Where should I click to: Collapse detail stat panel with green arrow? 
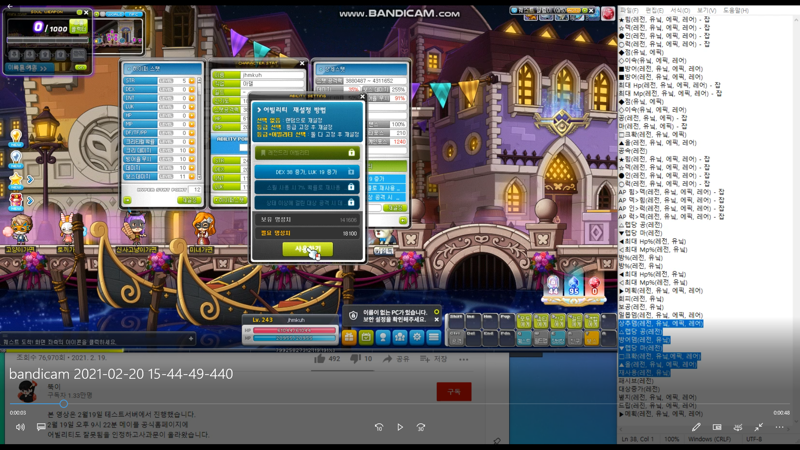pyautogui.click(x=403, y=220)
